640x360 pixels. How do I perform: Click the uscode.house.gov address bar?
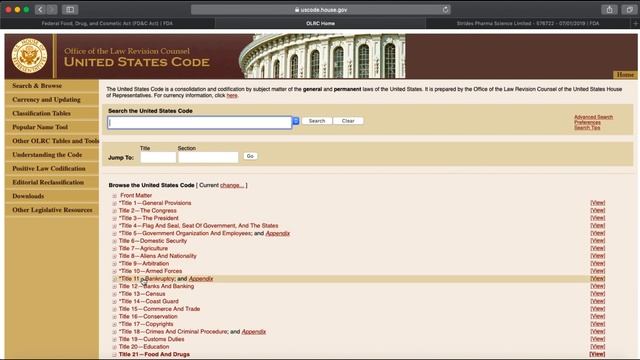[321, 9]
